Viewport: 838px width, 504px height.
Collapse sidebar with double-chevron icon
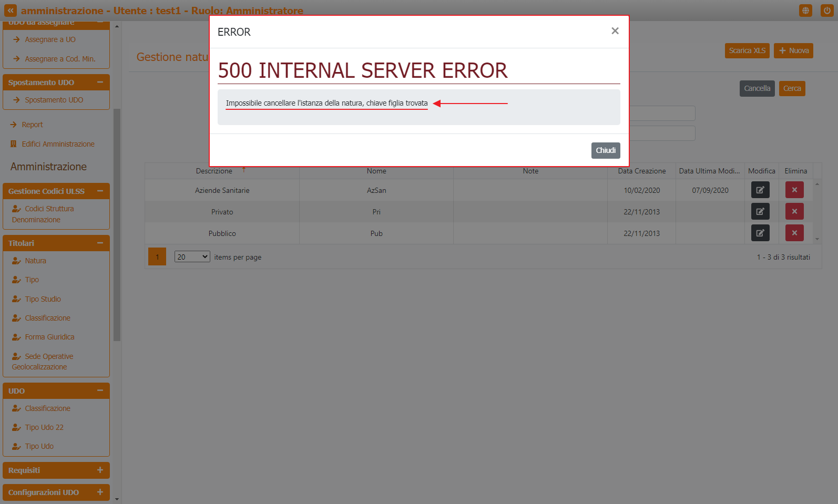[x=11, y=11]
